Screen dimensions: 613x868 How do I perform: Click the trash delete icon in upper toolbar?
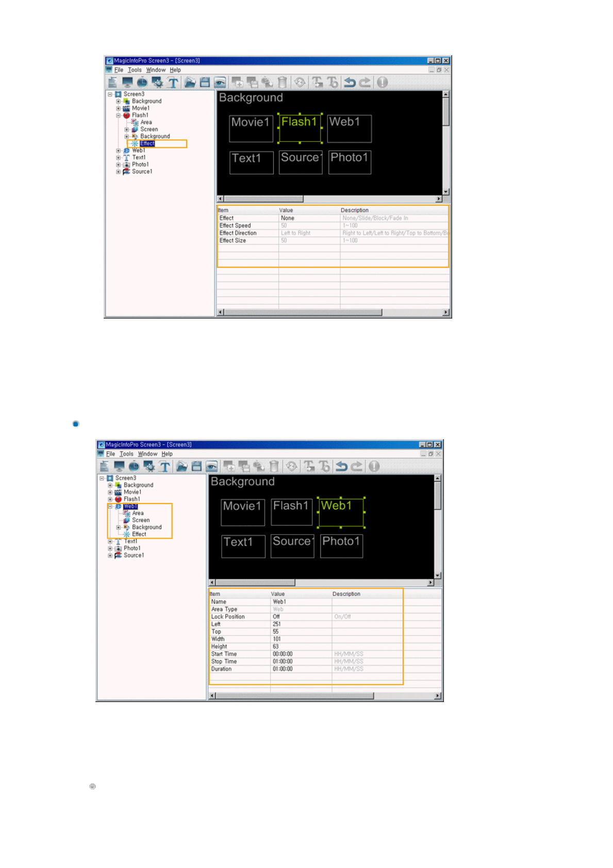tap(282, 82)
